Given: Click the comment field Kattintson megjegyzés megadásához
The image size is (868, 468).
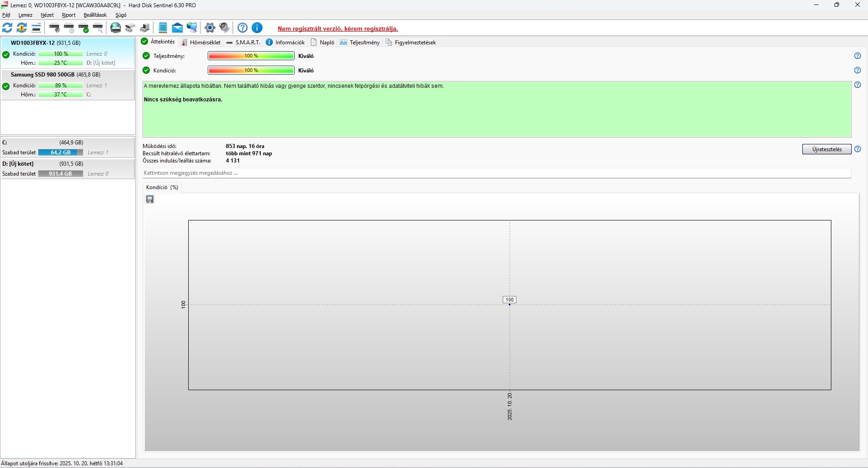Looking at the screenshot, I should coord(497,173).
